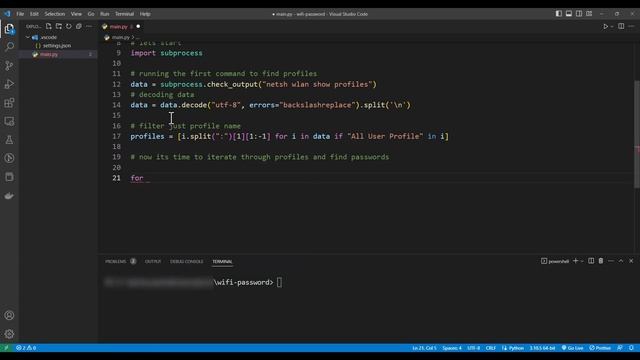The height and width of the screenshot is (360, 640).
Task: Toggle the secondary sidebar layout button
Action: click(579, 13)
